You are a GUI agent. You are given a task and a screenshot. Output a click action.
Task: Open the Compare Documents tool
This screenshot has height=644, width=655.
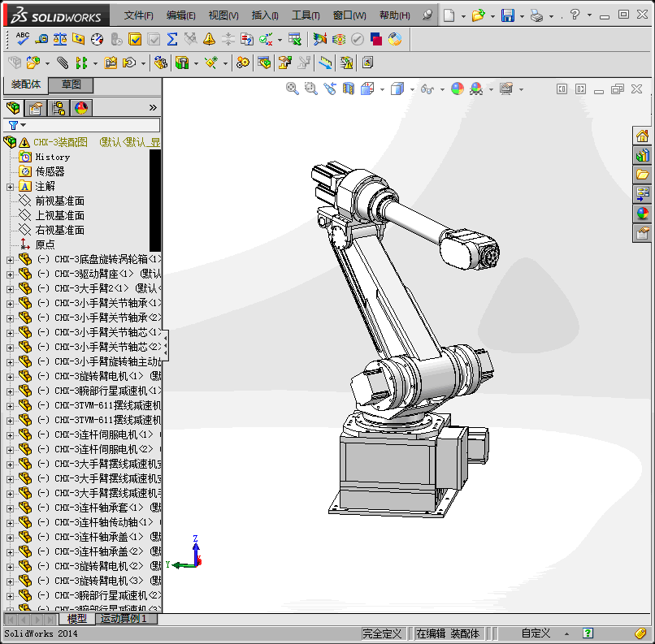click(246, 39)
